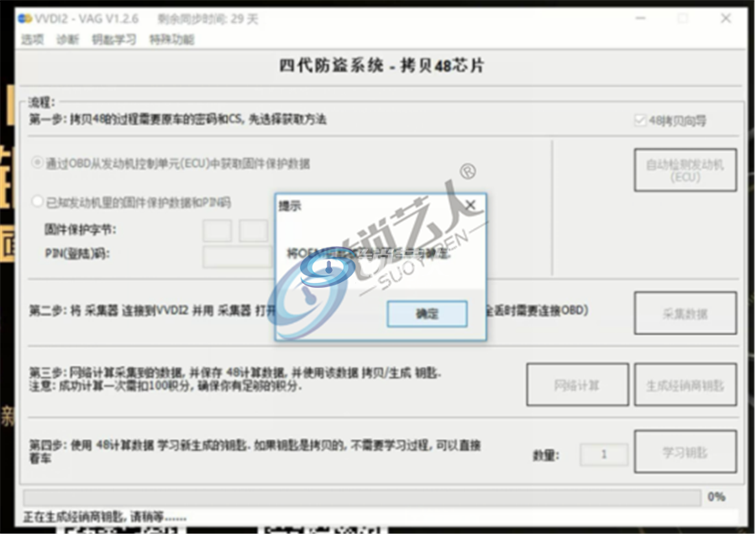The width and height of the screenshot is (756, 534).
Task: Click the 0% progress text
Action: coord(717,497)
